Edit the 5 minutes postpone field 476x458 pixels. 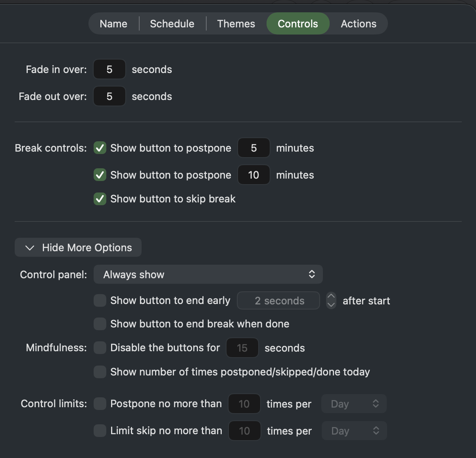254,148
